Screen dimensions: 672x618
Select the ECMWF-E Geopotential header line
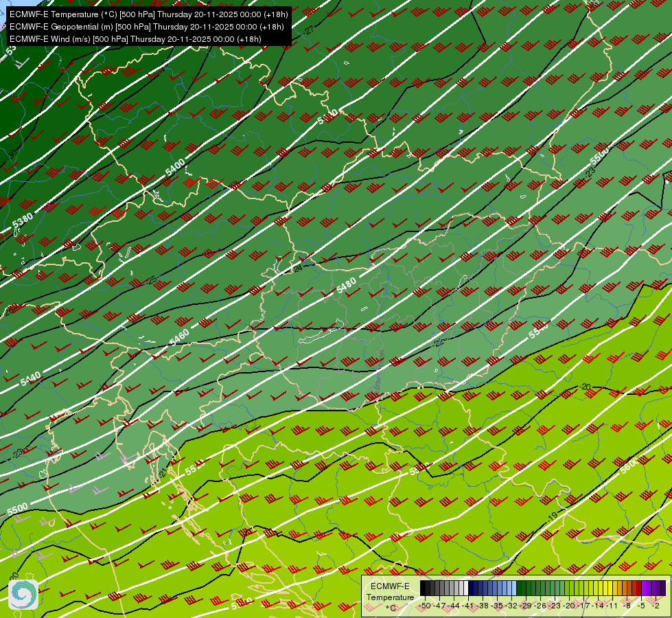click(147, 27)
